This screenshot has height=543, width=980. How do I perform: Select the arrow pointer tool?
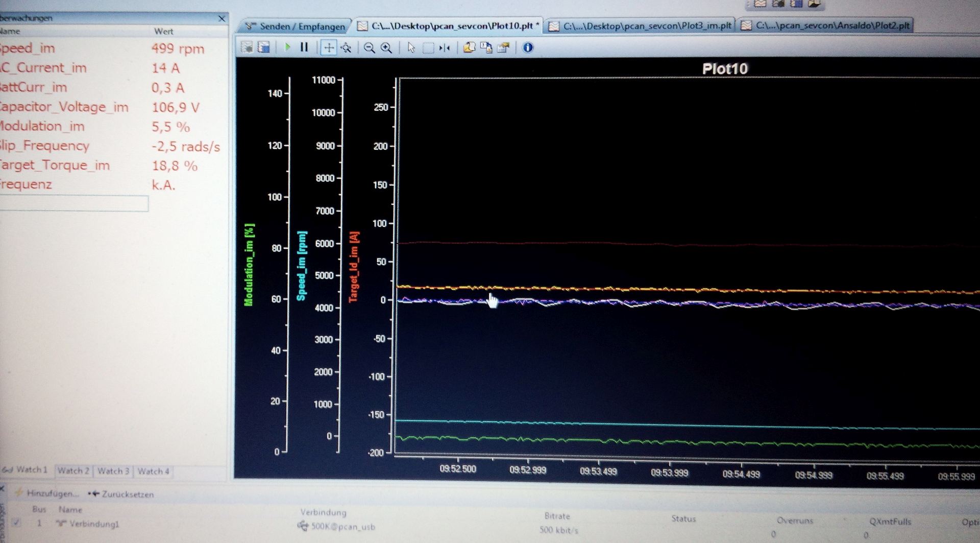coord(411,48)
